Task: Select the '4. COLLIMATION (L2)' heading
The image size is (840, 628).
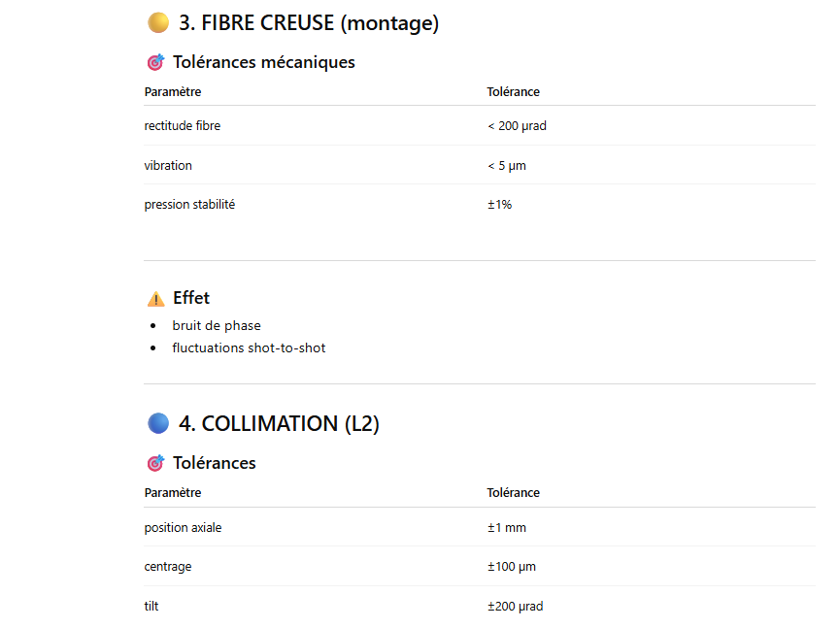Action: [279, 423]
